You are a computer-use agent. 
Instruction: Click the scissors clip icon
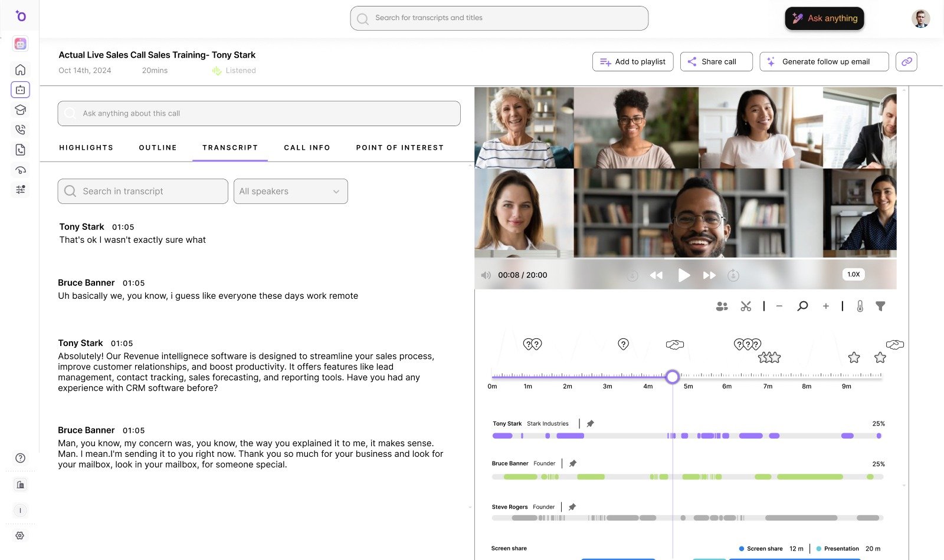pyautogui.click(x=746, y=306)
